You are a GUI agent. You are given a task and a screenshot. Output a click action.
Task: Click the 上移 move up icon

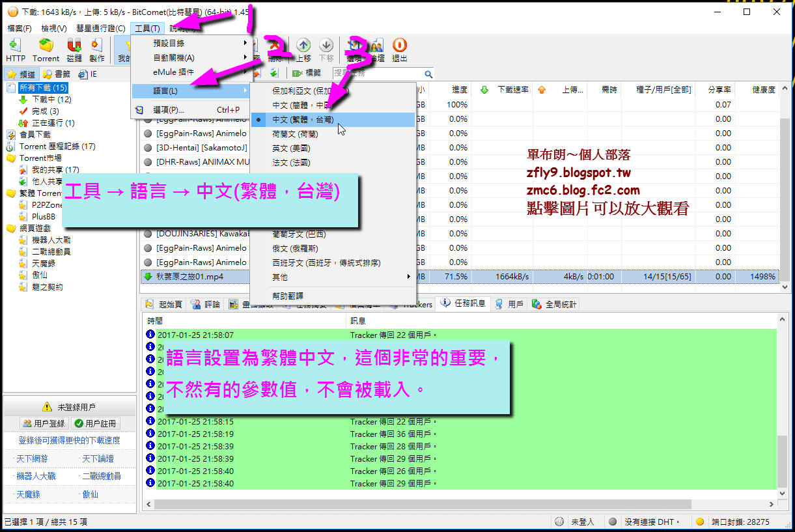click(303, 45)
